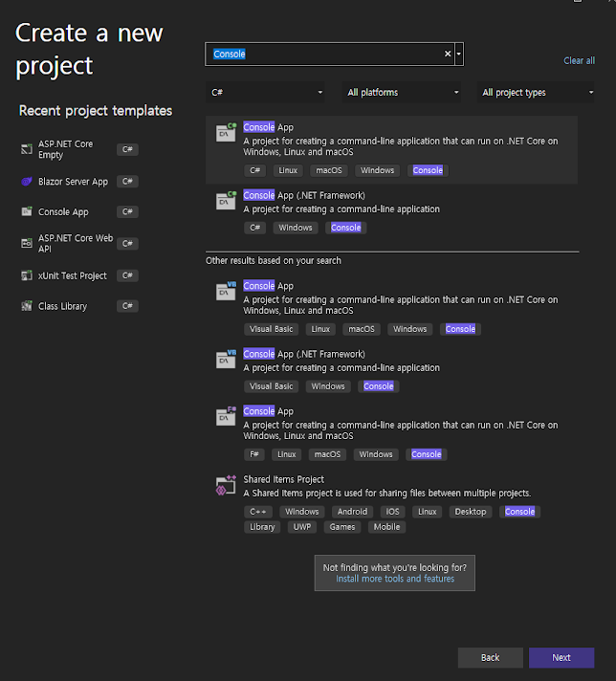Select C# Console App (.NET Framework) title
The width and height of the screenshot is (616, 681).
(x=303, y=195)
